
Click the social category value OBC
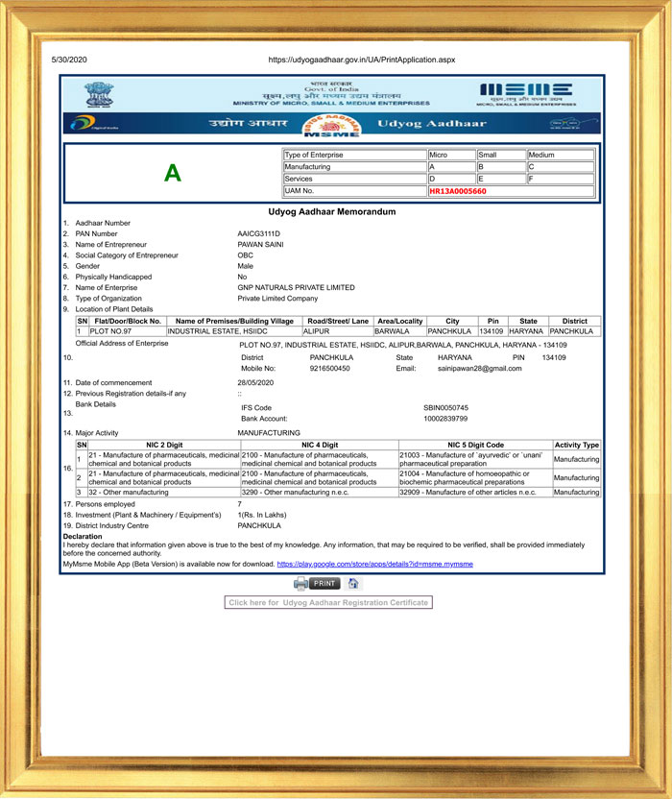coord(245,255)
